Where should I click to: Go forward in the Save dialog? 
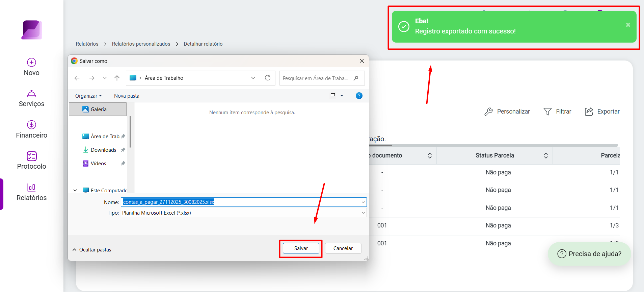tap(91, 78)
